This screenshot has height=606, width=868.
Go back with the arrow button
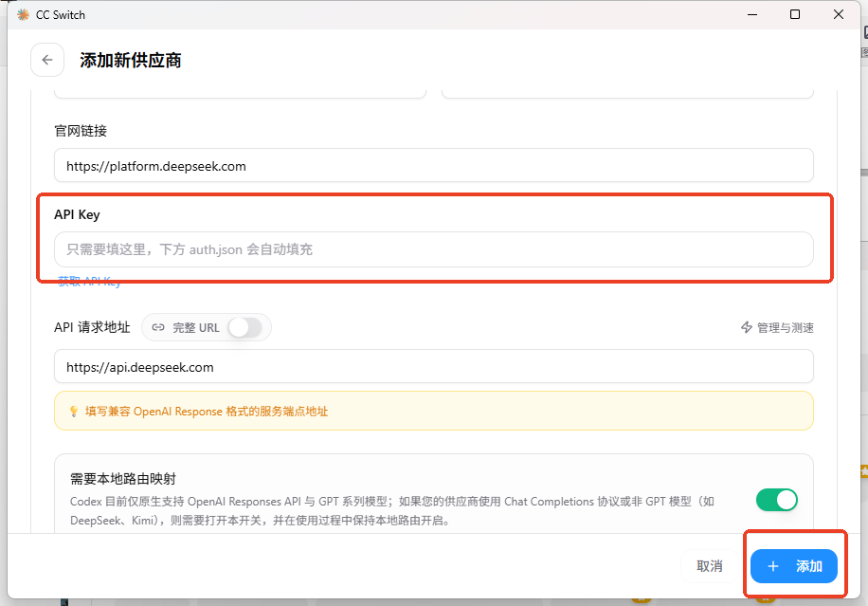(47, 60)
